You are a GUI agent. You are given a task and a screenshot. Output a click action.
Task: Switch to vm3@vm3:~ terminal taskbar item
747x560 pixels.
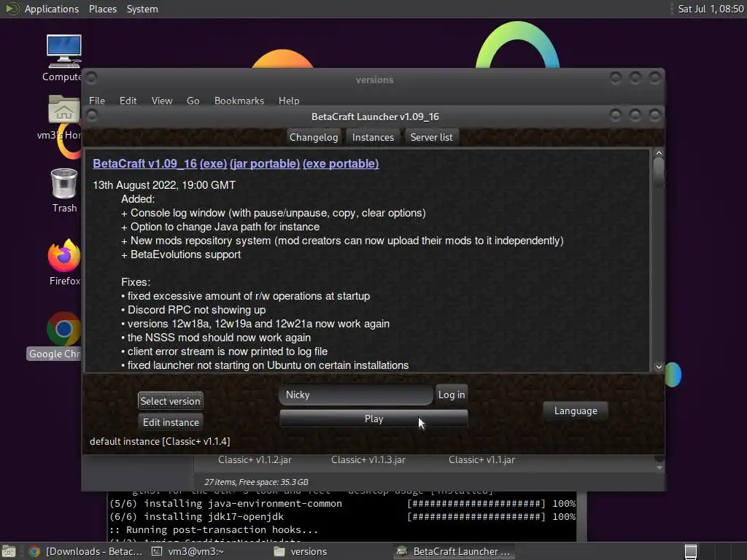187,551
